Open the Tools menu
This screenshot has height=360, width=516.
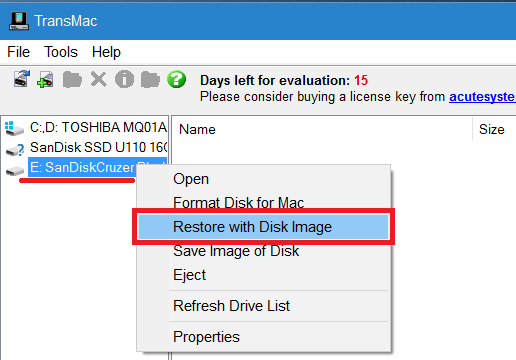click(x=61, y=52)
